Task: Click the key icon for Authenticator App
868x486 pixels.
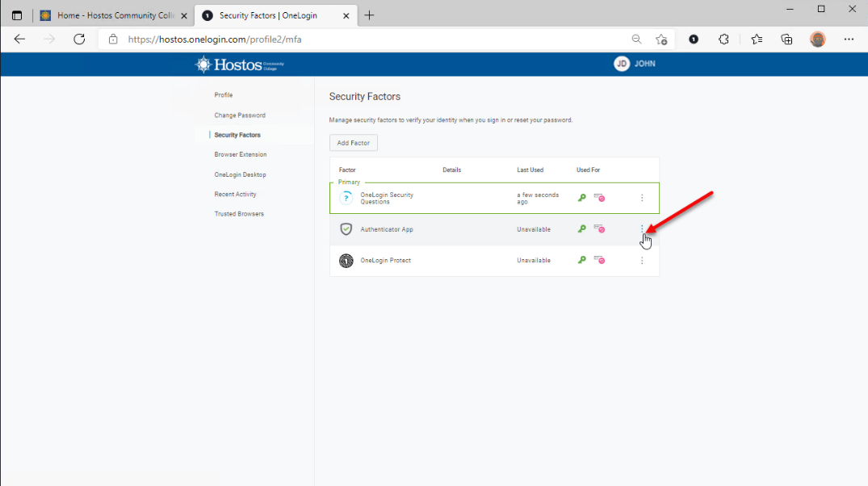Action: [582, 228]
